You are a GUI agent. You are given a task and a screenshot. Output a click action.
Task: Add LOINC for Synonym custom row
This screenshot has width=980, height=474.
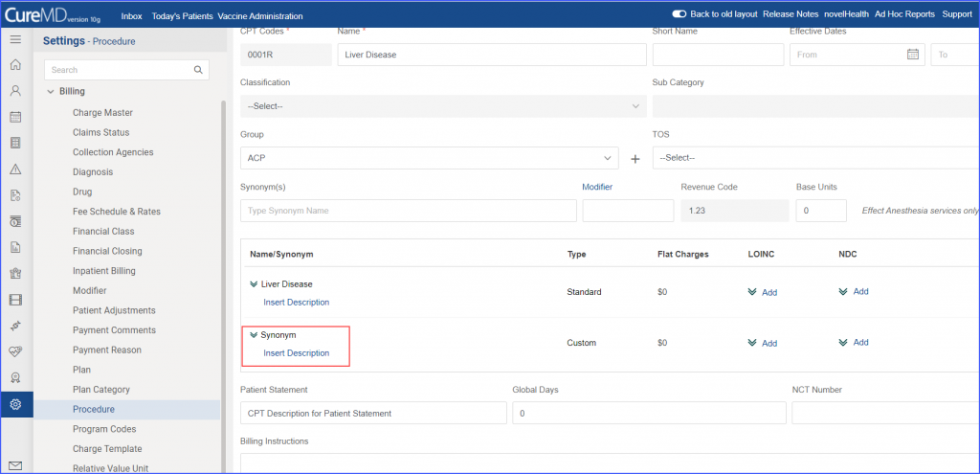tap(769, 344)
